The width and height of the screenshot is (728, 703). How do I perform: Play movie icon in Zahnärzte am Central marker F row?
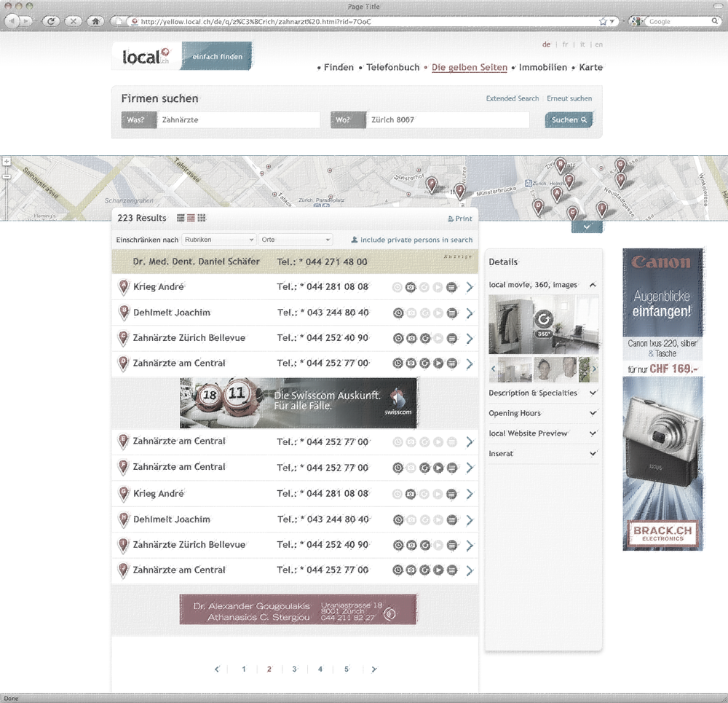pos(438,468)
